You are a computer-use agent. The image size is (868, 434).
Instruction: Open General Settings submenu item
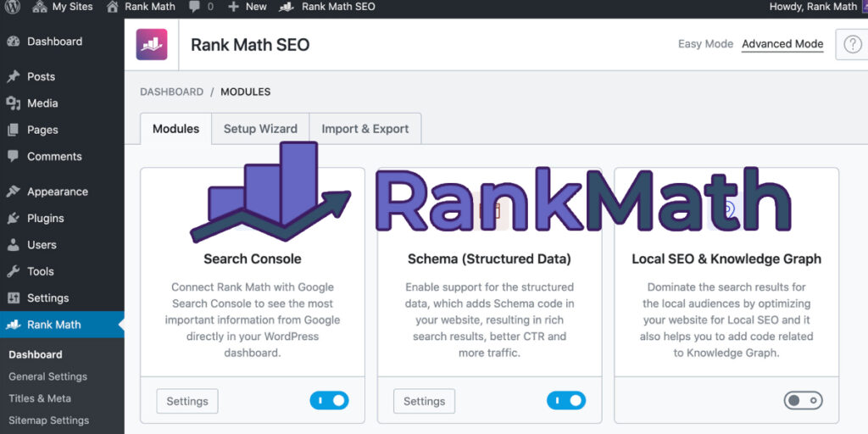coord(47,376)
